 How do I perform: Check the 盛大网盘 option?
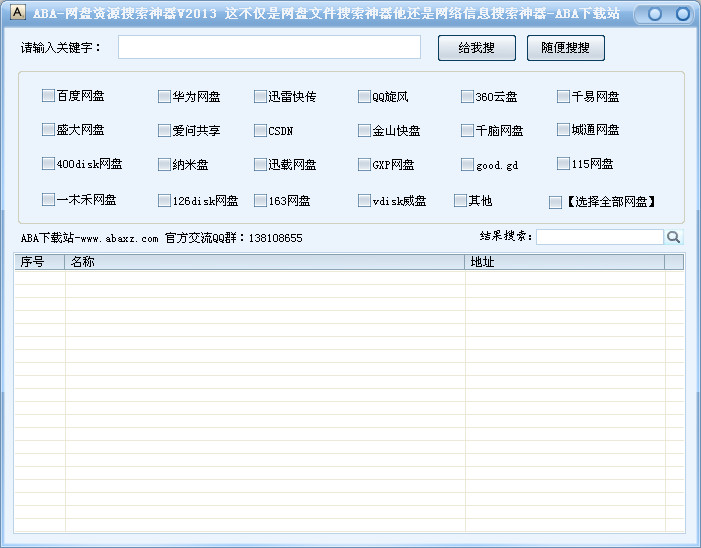[x=48, y=130]
